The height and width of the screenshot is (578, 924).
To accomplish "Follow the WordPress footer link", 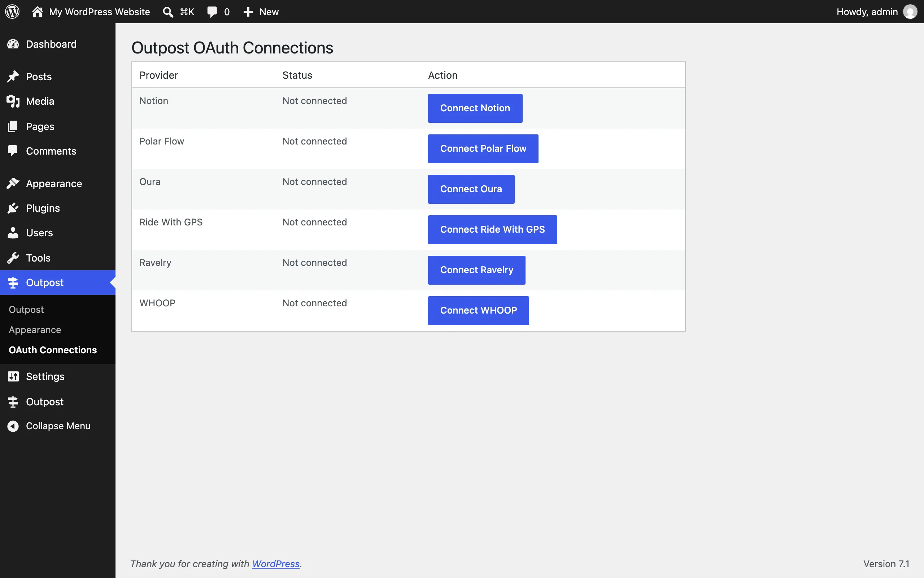I will tap(276, 564).
